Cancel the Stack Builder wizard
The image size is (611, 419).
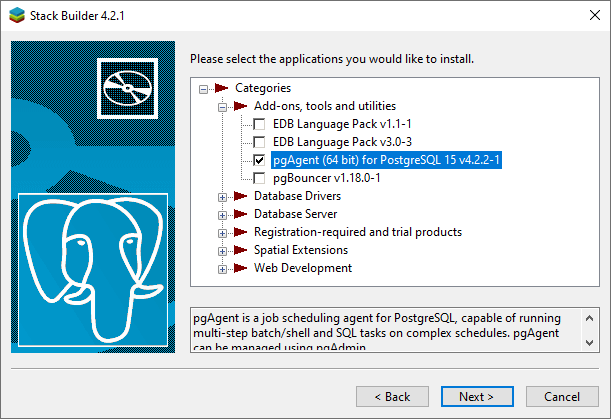[x=562, y=397]
